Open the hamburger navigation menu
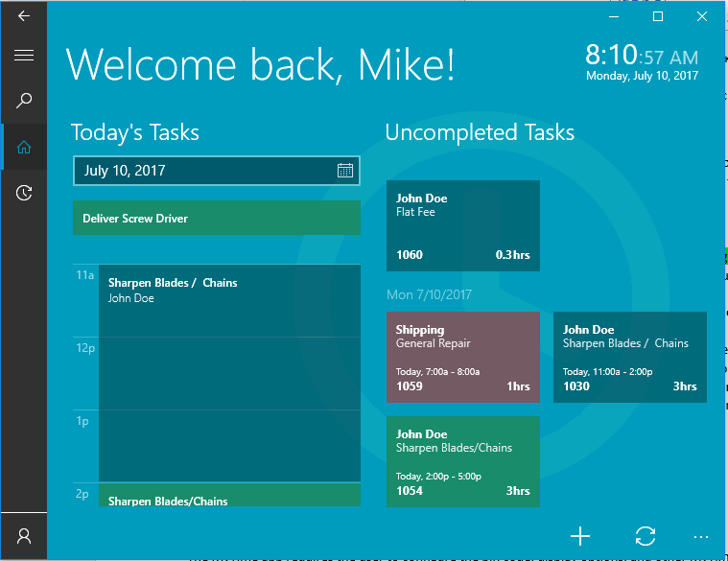The height and width of the screenshot is (561, 728). [24, 56]
